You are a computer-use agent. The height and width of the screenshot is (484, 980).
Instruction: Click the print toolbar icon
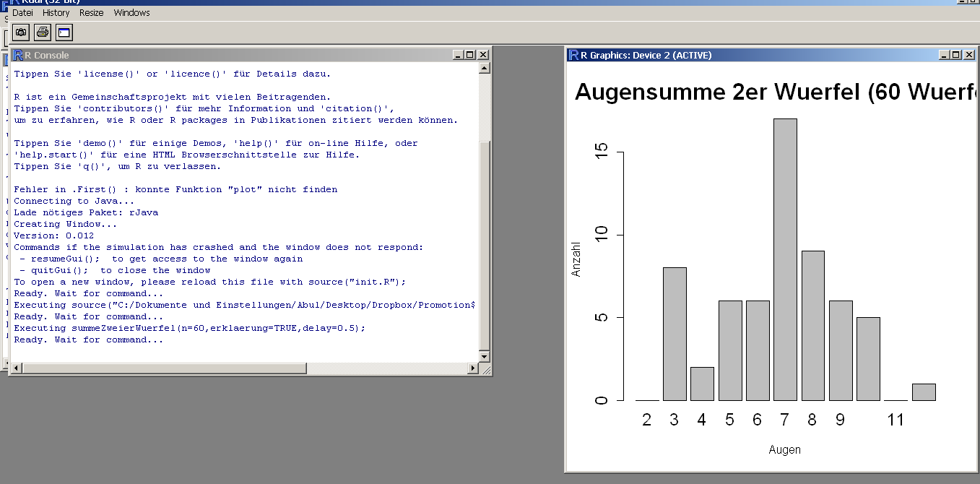pyautogui.click(x=43, y=33)
